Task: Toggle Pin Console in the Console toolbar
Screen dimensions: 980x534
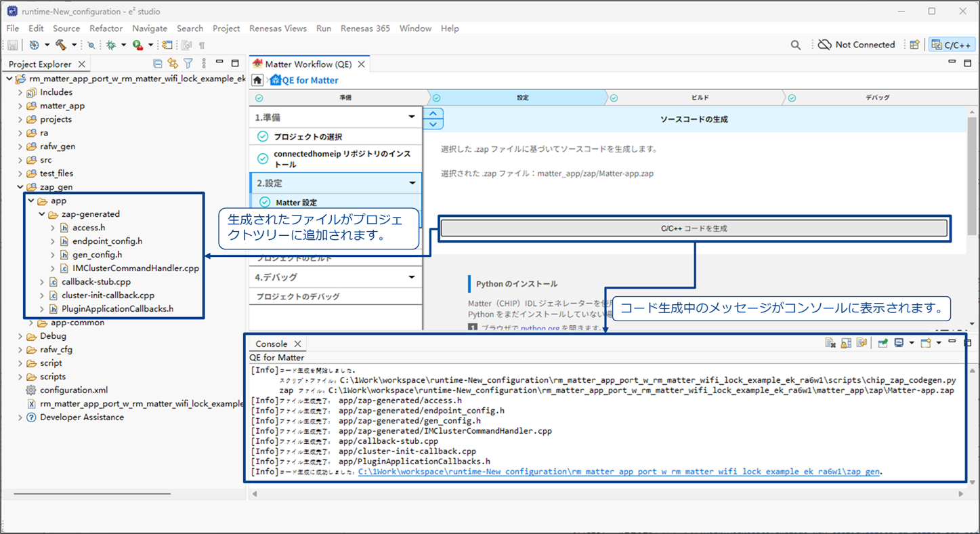Action: coord(883,344)
